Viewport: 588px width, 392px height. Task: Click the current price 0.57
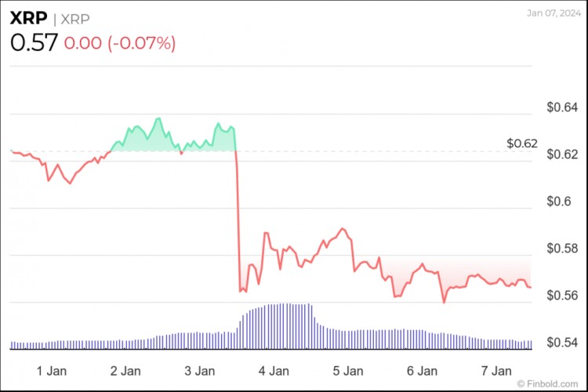point(34,42)
